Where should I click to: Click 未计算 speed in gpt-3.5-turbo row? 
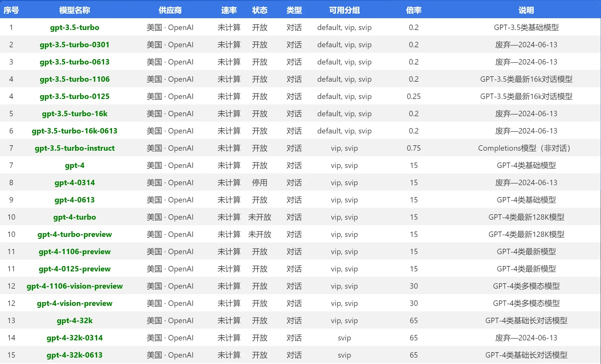229,27
